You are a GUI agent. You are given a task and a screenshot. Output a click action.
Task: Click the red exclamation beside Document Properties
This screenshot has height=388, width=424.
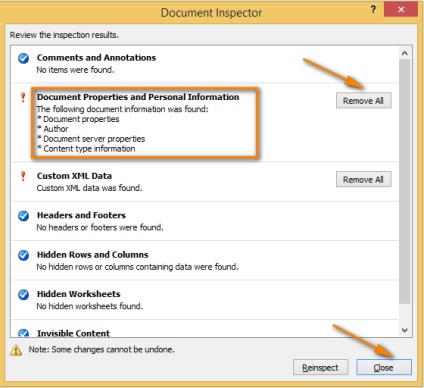(x=23, y=97)
